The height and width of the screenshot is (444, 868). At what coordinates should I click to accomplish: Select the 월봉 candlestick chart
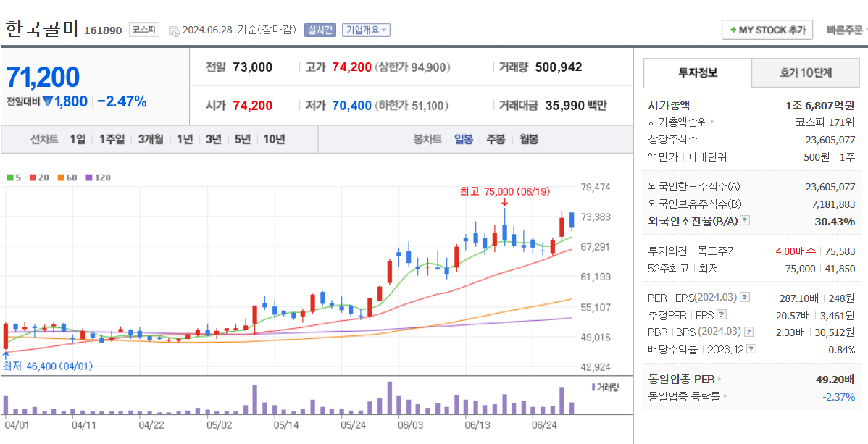point(529,140)
